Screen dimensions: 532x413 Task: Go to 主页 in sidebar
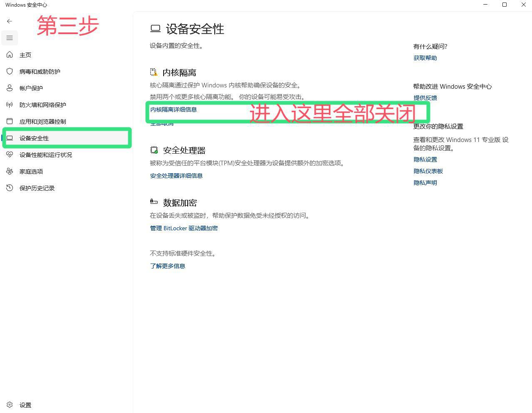[25, 55]
